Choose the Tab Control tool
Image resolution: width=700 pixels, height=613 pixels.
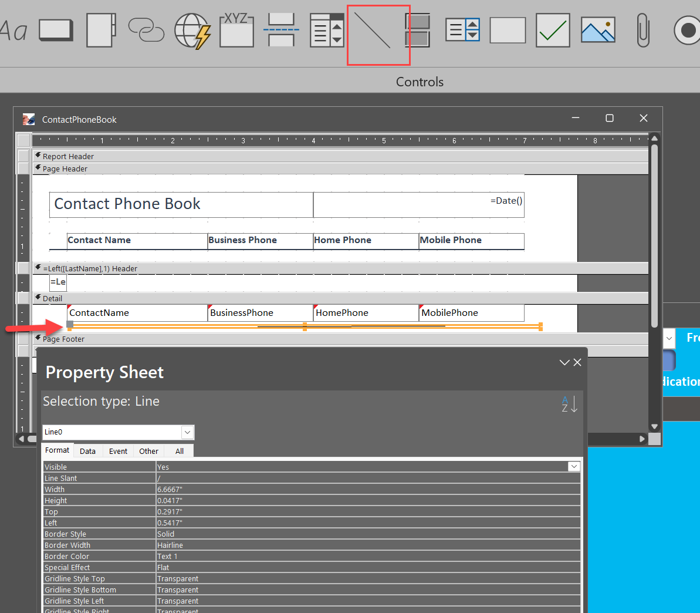pos(102,31)
